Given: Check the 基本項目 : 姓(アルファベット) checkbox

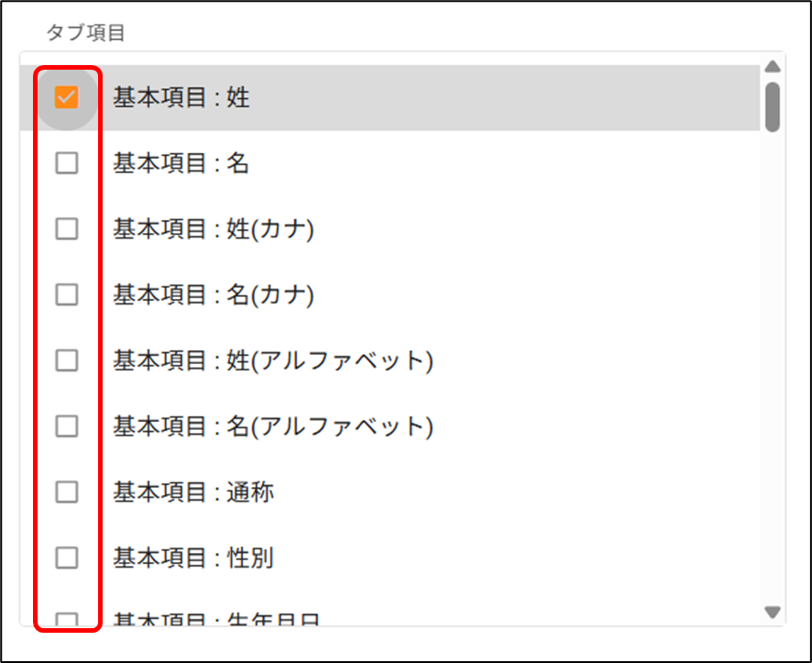Looking at the screenshot, I should coord(67,360).
